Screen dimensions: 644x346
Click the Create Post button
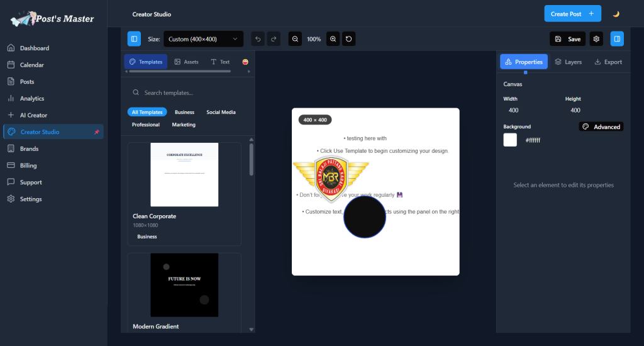click(x=572, y=14)
